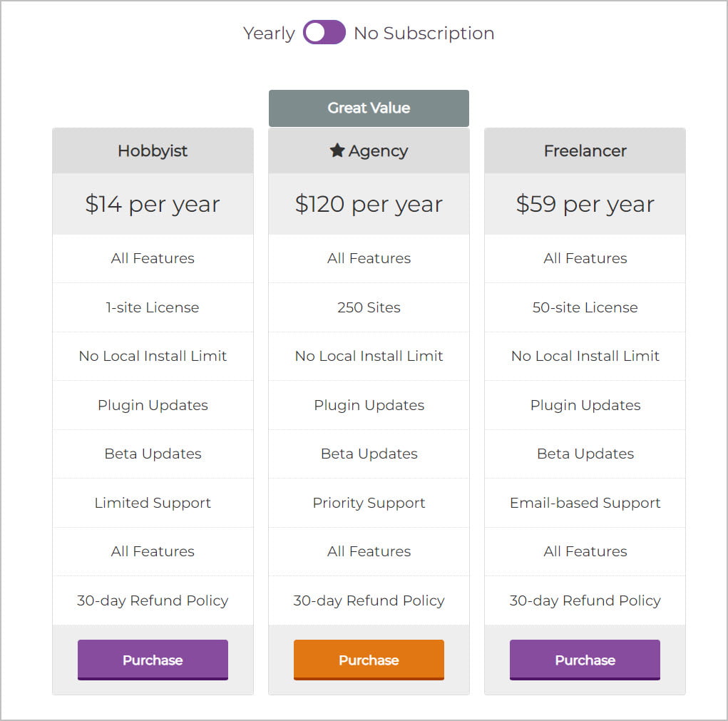Viewport: 728px width, 721px height.
Task: Click the 30-day Refund Policy under Hobbyist
Action: 153,600
